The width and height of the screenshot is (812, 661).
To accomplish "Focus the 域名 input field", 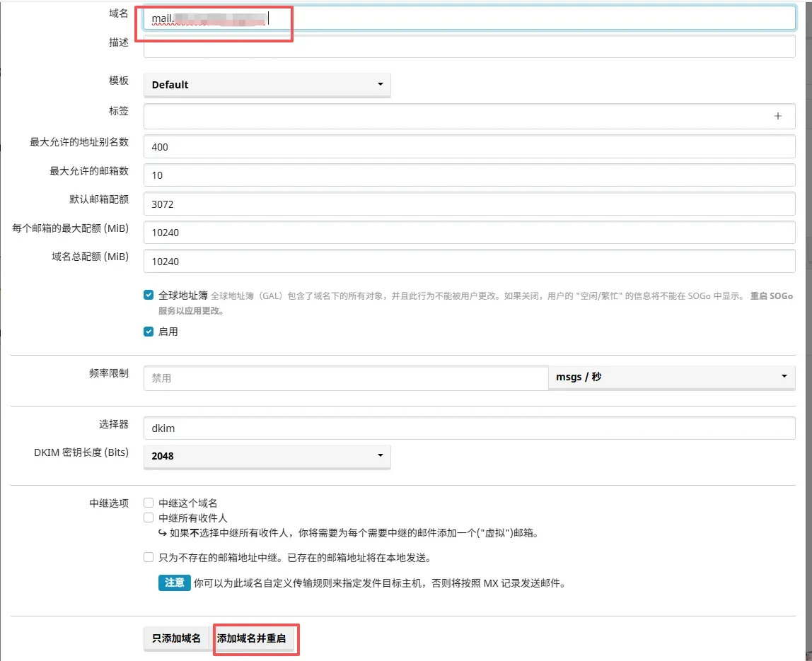I will click(469, 18).
